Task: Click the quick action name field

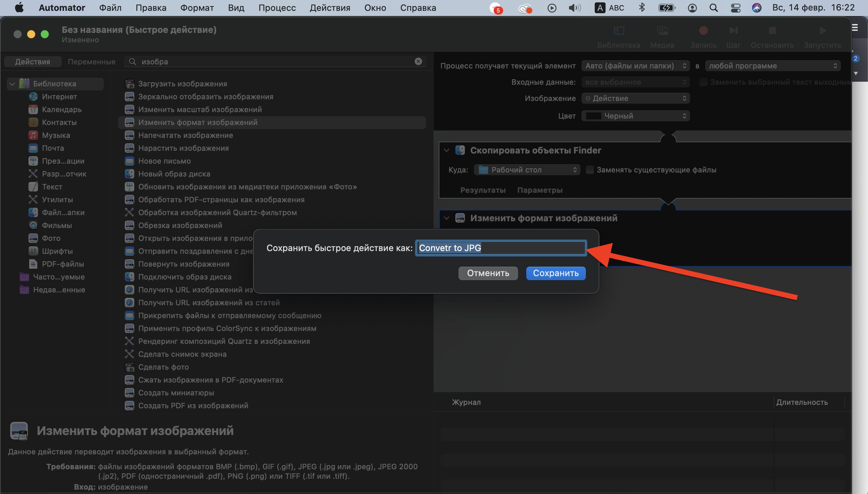Action: point(501,248)
